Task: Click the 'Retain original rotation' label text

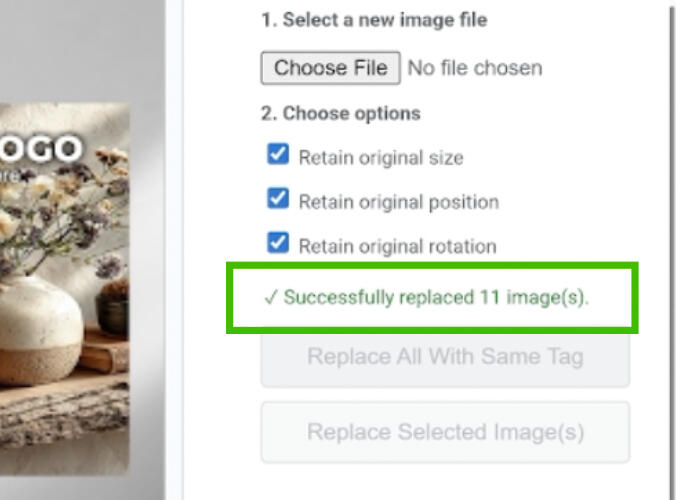Action: pos(397,246)
